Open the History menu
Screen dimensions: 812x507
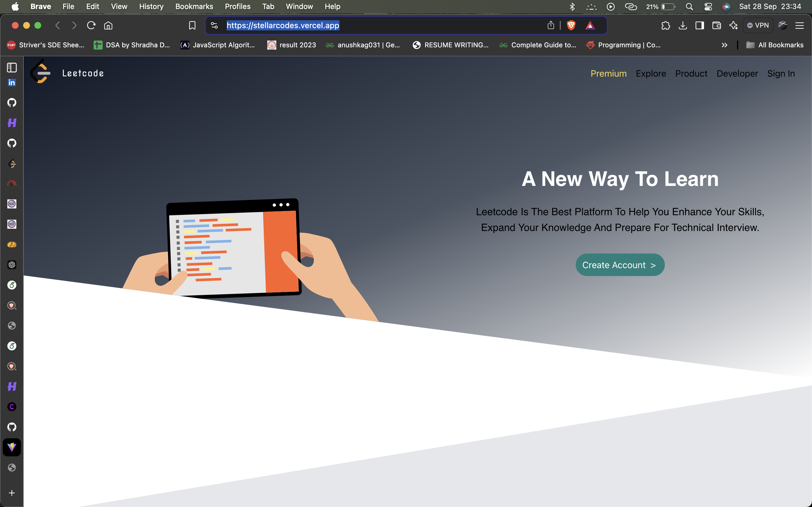[x=151, y=7]
